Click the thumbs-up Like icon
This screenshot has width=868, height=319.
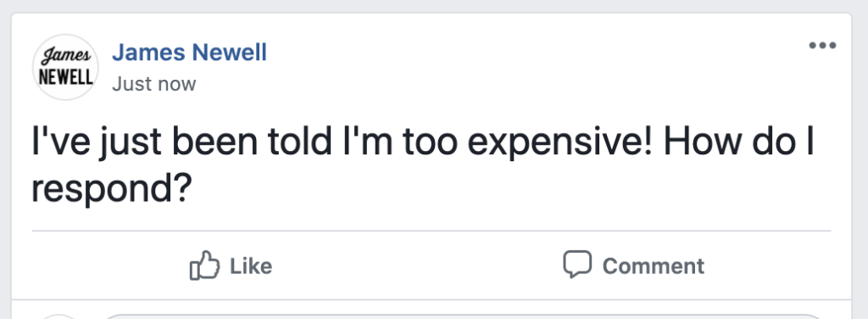pos(204,266)
